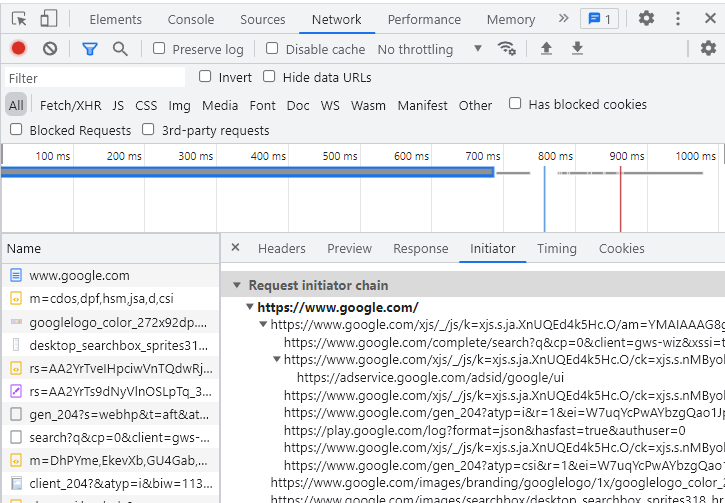Viewport: 725px width, 503px height.
Task: Switch to the Sources tab
Action: pyautogui.click(x=263, y=19)
